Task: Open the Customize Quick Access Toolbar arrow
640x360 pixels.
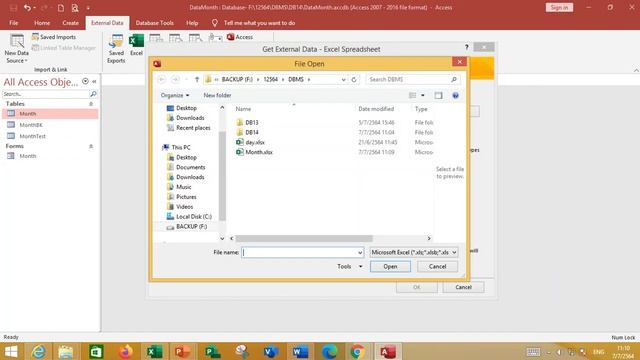Action: pos(88,8)
